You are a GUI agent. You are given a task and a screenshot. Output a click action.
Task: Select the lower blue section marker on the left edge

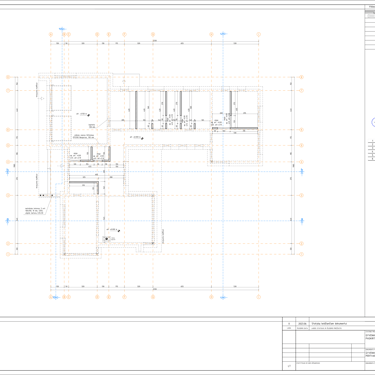(x=8, y=221)
